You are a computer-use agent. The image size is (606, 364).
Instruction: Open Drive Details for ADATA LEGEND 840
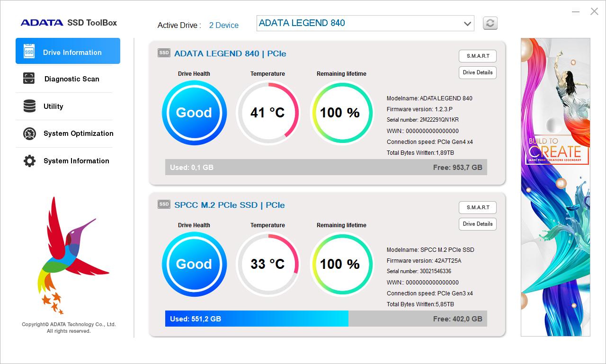point(478,72)
